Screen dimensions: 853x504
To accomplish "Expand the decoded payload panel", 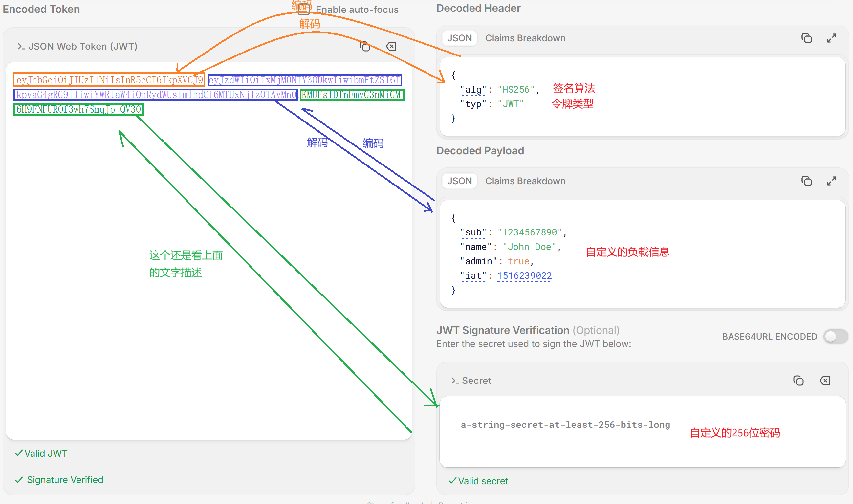I will tap(832, 181).
